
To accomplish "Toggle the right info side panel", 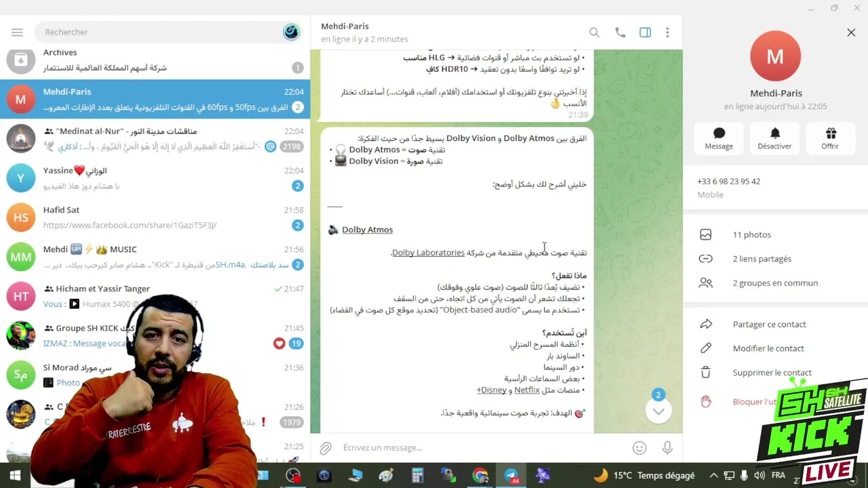I will [645, 33].
